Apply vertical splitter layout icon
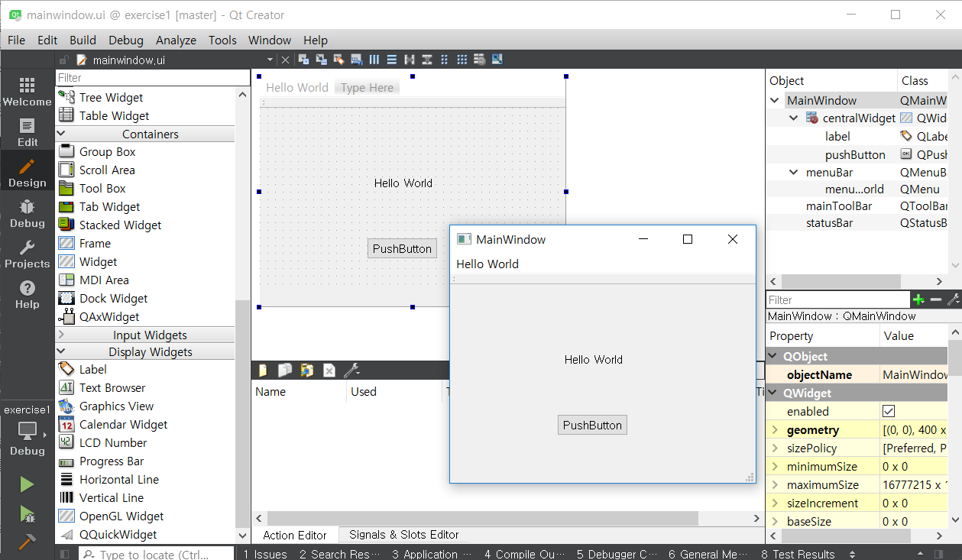The height and width of the screenshot is (560, 962). 427,60
